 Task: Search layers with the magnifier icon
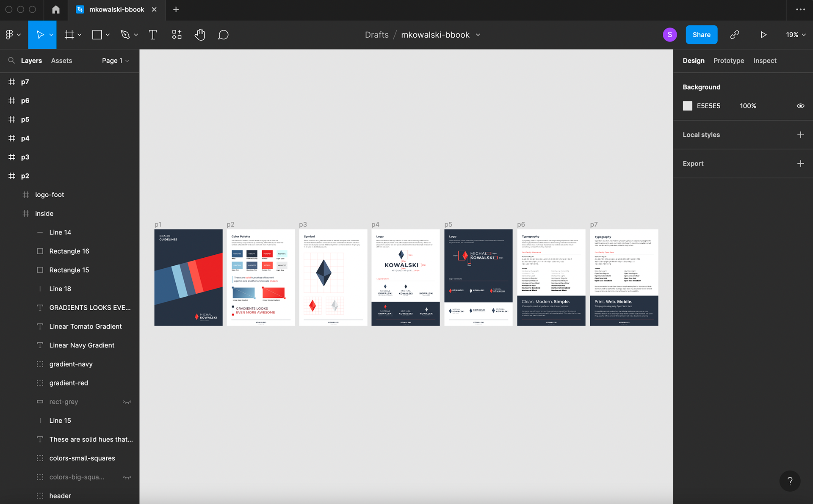[x=11, y=61]
